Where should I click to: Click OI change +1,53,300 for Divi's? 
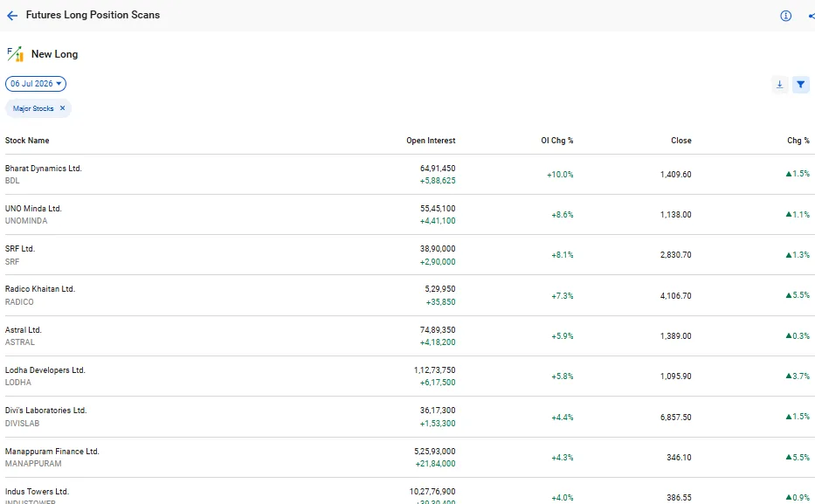coord(438,424)
